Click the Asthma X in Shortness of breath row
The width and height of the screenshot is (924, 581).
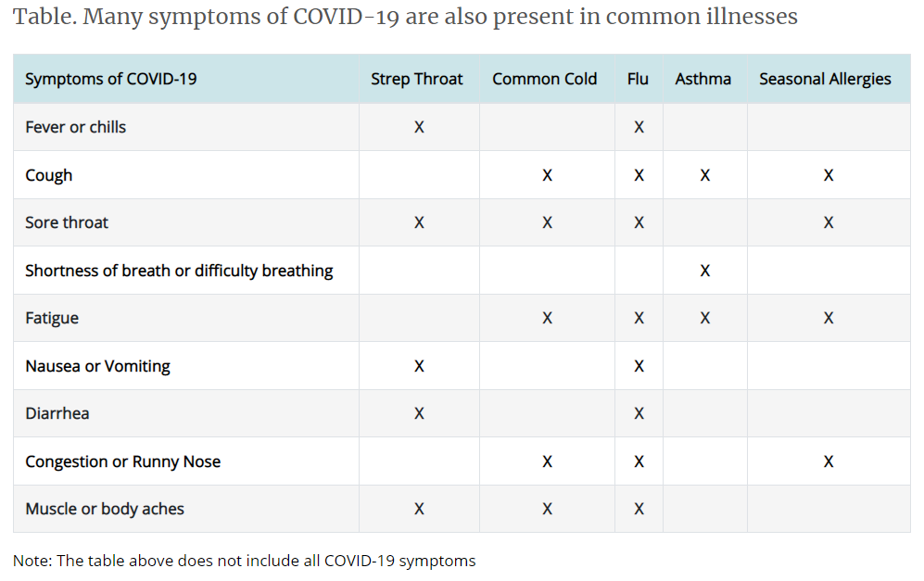coord(705,271)
